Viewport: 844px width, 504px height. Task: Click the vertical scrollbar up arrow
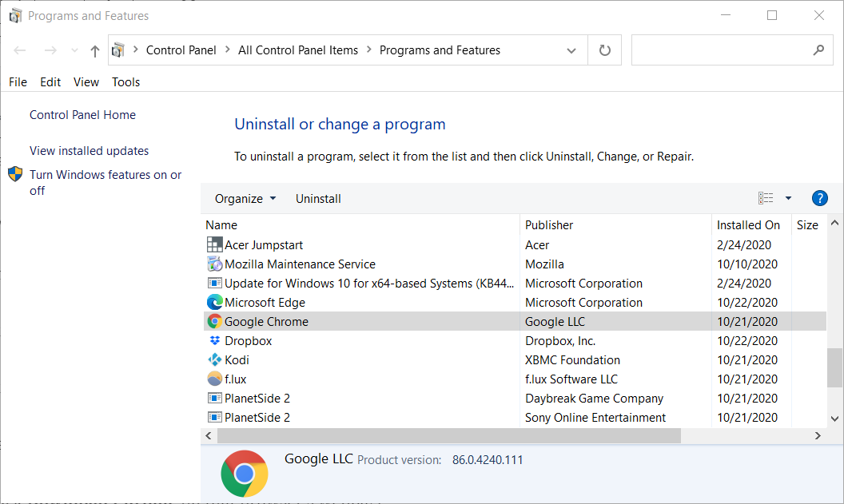(834, 223)
